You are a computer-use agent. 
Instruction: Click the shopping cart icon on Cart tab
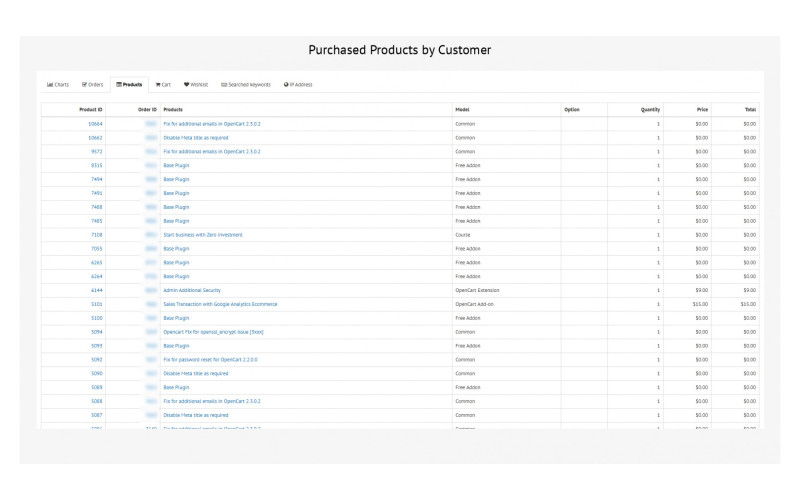point(158,85)
